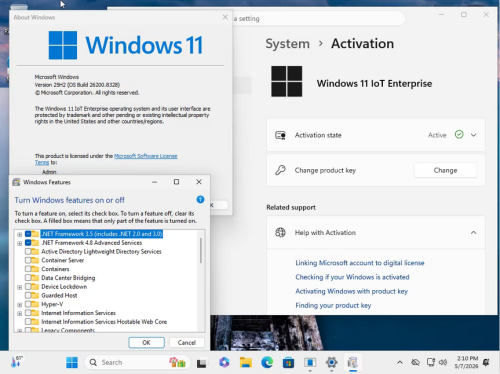This screenshot has height=374, width=500.
Task: Check the Container Server feature
Action: (28, 260)
